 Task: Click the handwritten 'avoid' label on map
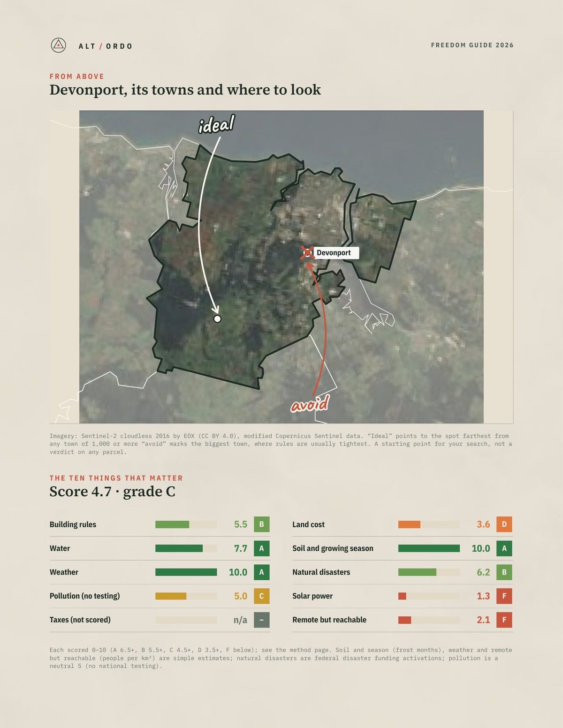(x=310, y=403)
